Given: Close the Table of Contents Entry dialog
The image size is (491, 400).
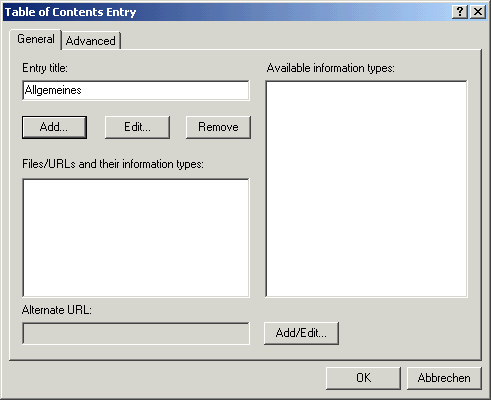Looking at the screenshot, I should tap(478, 12).
